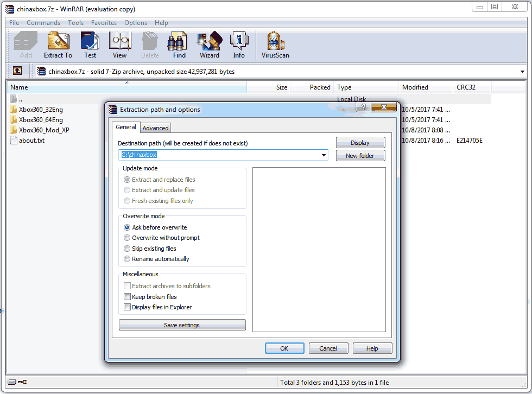Close the Extraction path dialog

click(x=384, y=107)
